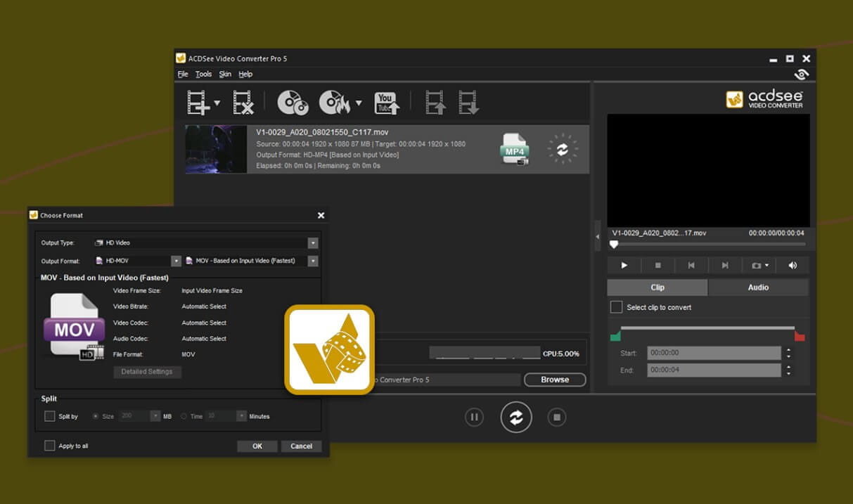Click the large Convert round button
This screenshot has width=853, height=504.
click(x=516, y=418)
